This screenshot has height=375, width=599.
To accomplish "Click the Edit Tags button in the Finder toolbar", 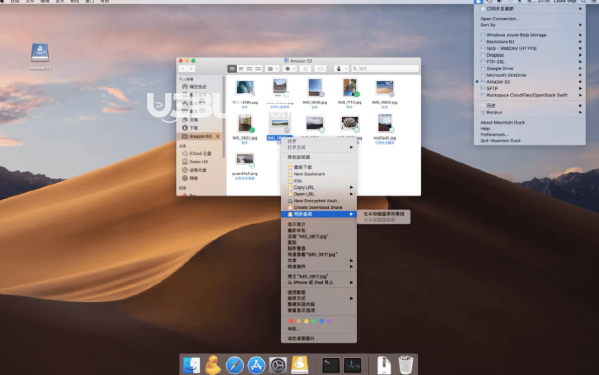I will pos(320,69).
